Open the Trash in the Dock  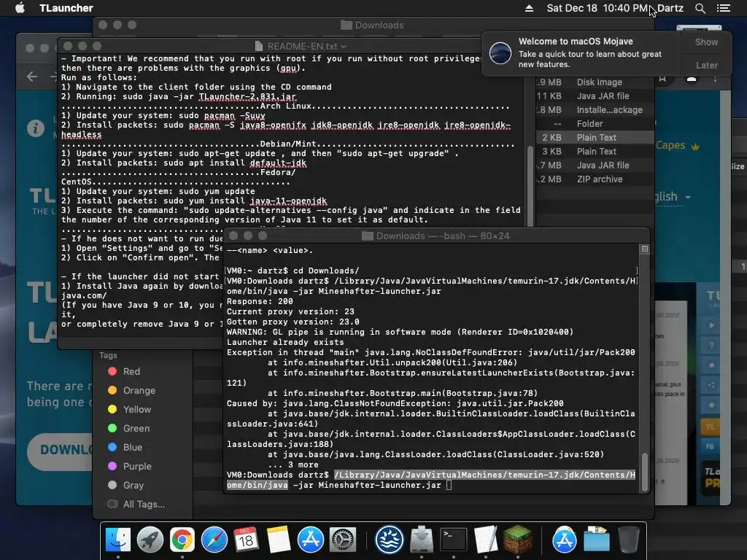pos(628,540)
